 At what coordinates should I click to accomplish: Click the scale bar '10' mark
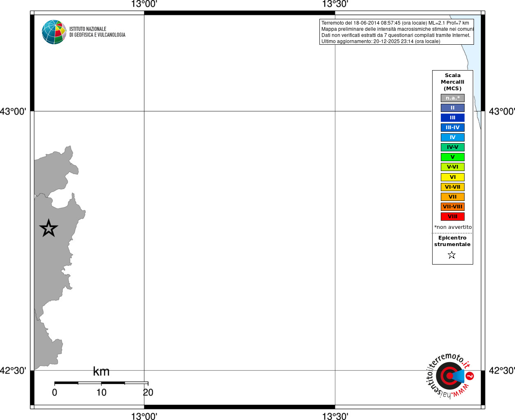pyautogui.click(x=101, y=393)
